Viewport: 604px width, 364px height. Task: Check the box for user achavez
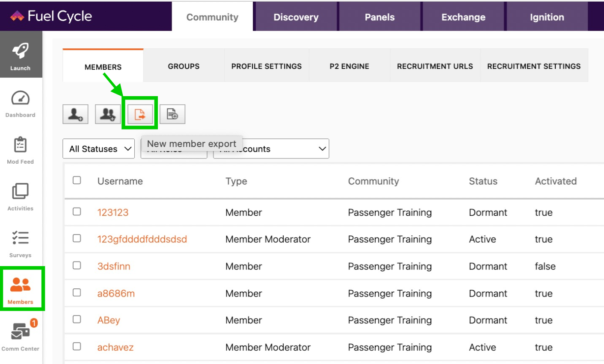77,346
